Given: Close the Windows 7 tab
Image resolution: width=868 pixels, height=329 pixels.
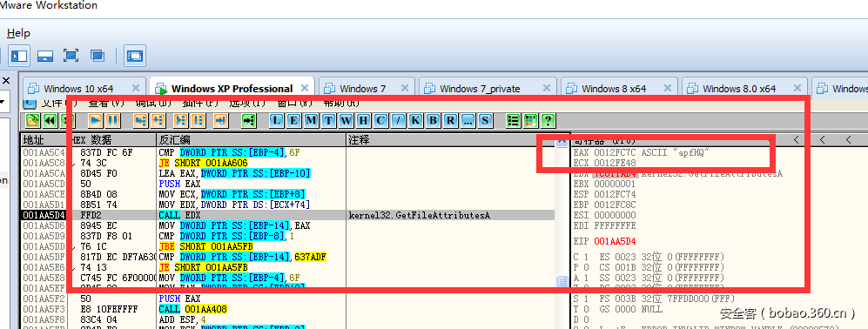Looking at the screenshot, I should 404,88.
